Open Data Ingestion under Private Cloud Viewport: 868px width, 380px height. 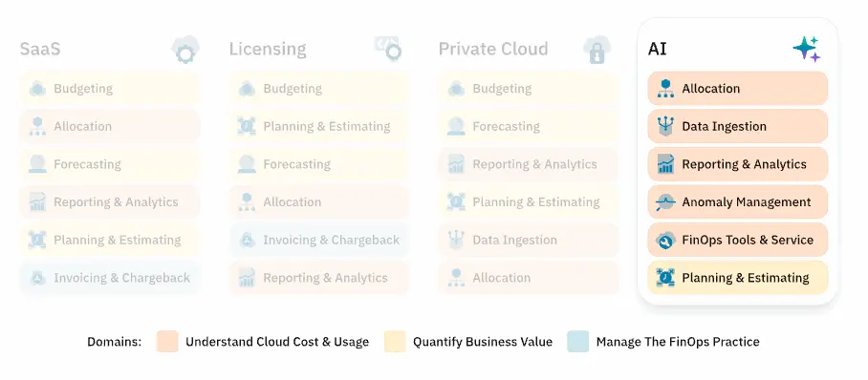click(528, 240)
